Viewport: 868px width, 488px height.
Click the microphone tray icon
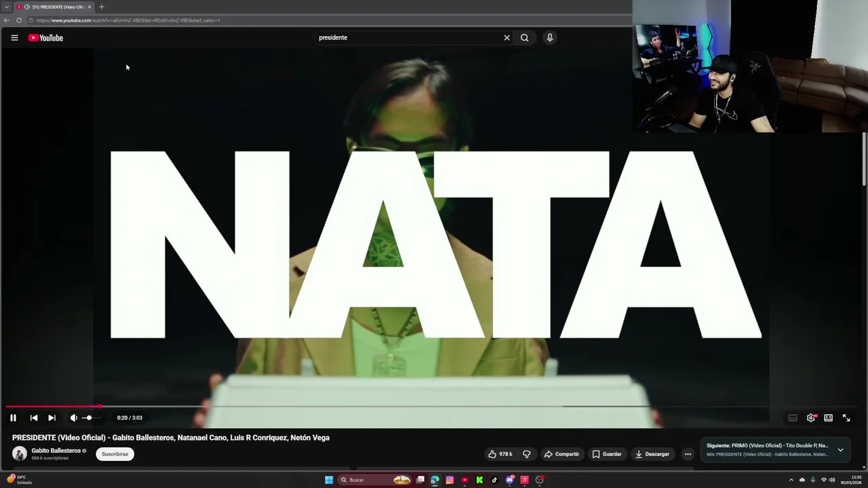coord(813,480)
